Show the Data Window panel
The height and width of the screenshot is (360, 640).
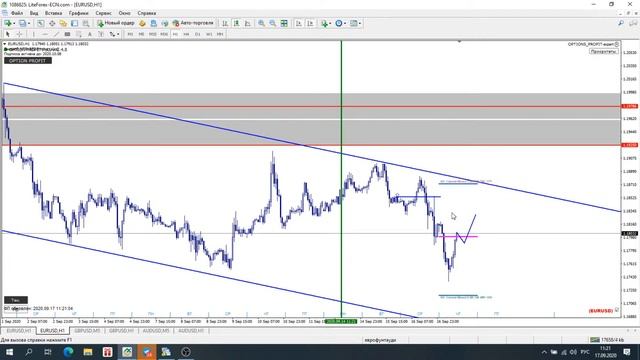pyautogui.click(x=52, y=23)
